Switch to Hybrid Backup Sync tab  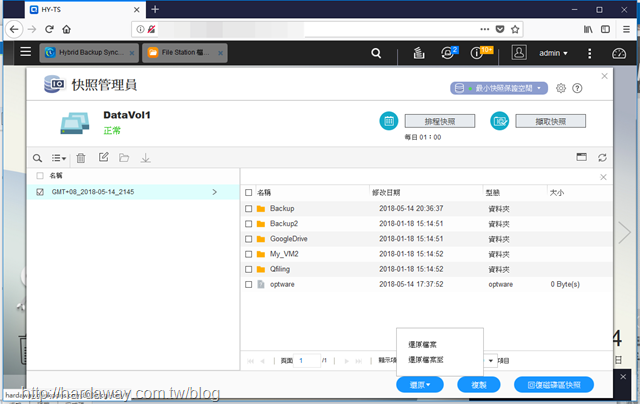tap(89, 53)
